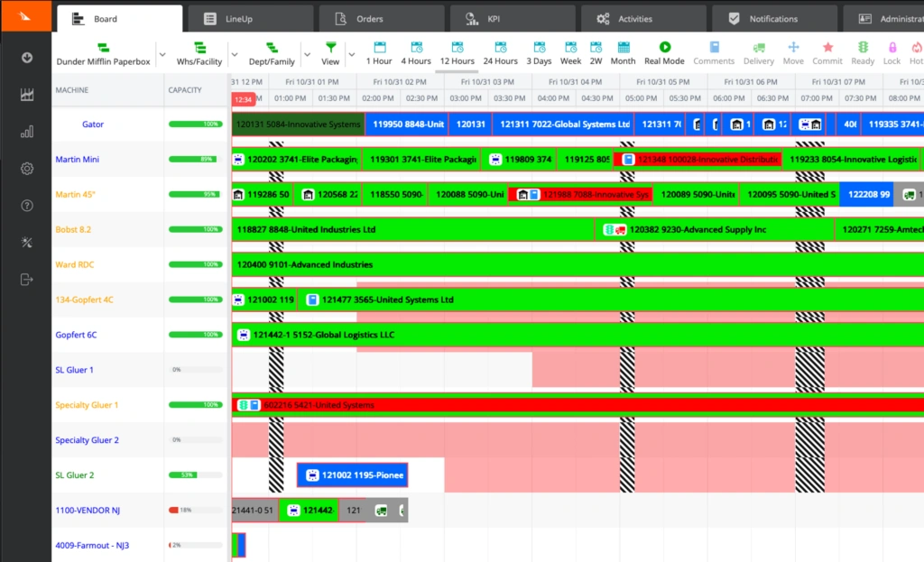Open the SL Gluer 2 machine link
924x562 pixels.
74,474
